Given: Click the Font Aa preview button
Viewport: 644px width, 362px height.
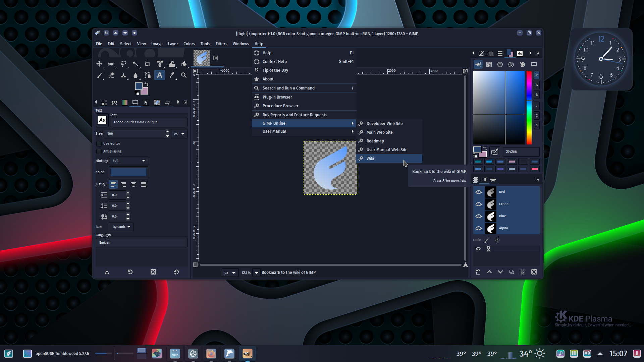Looking at the screenshot, I should (x=102, y=120).
